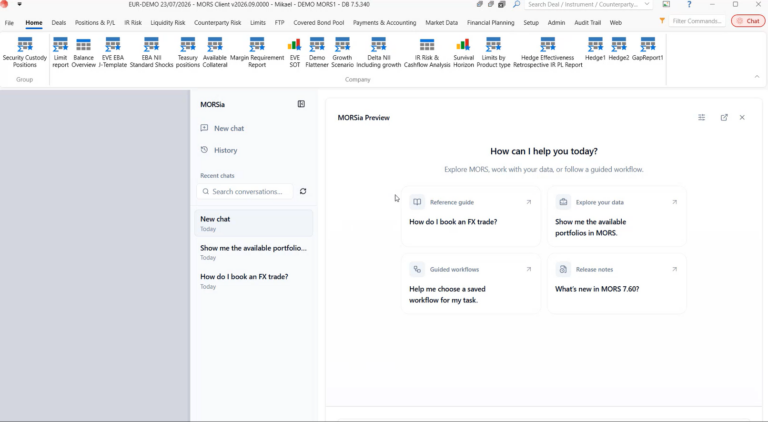This screenshot has width=768, height=422.
Task: Open IR Risk & Cashflow Analysis
Action: [x=427, y=52]
